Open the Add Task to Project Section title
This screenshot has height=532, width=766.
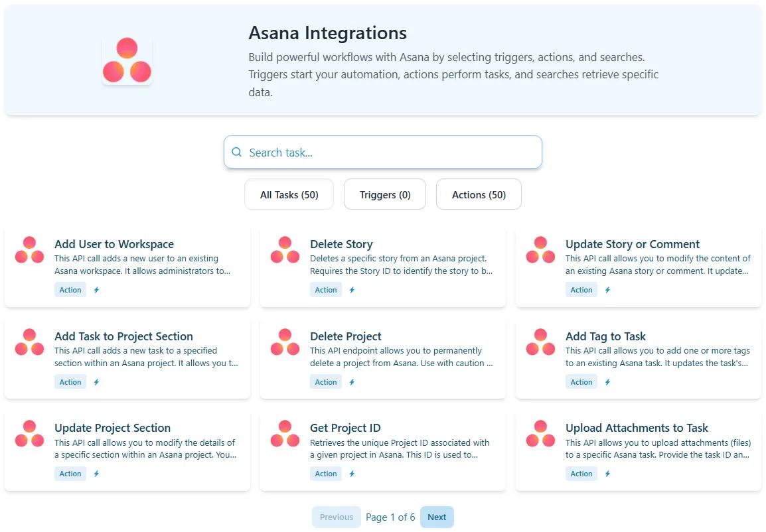123,336
